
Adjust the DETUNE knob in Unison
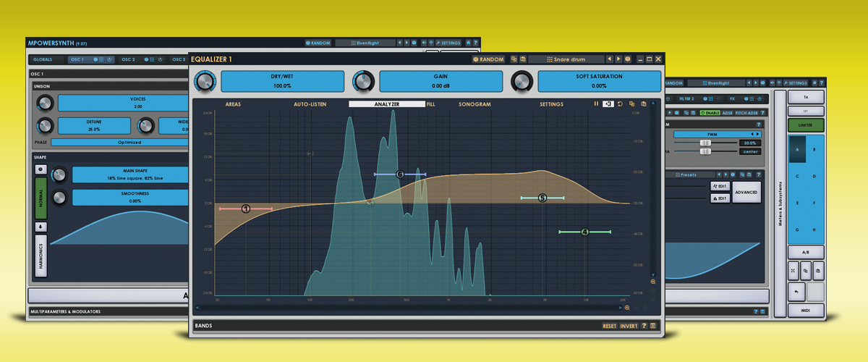pos(46,125)
